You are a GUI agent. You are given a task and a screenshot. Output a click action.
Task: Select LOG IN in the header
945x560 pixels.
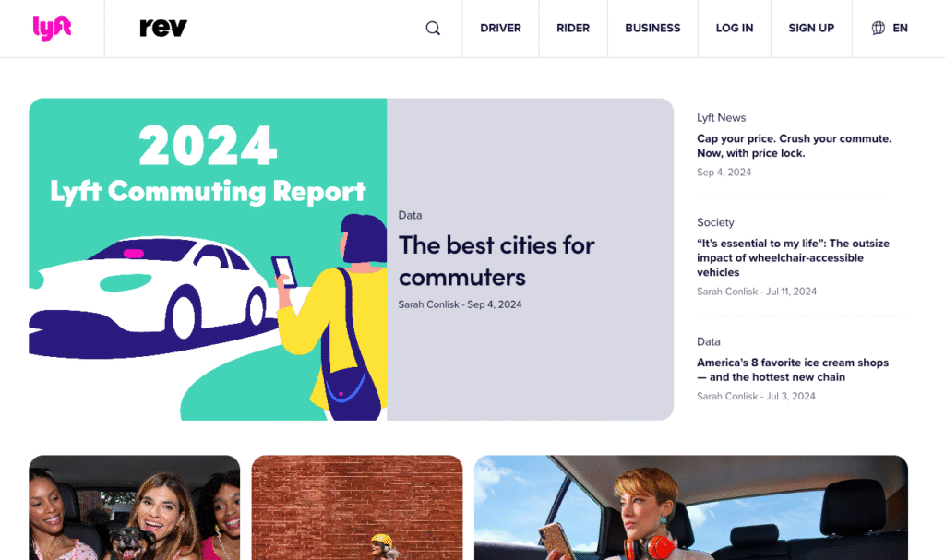734,29
